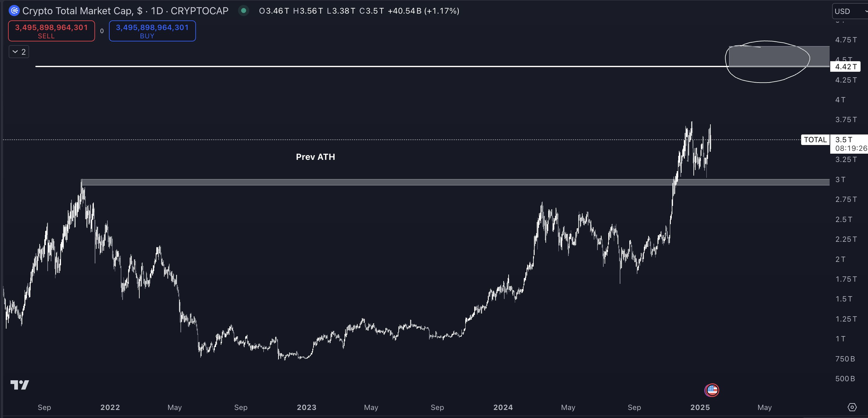868x418 pixels.
Task: Click the CRYPTOCAP exchange label
Action: pyautogui.click(x=199, y=11)
